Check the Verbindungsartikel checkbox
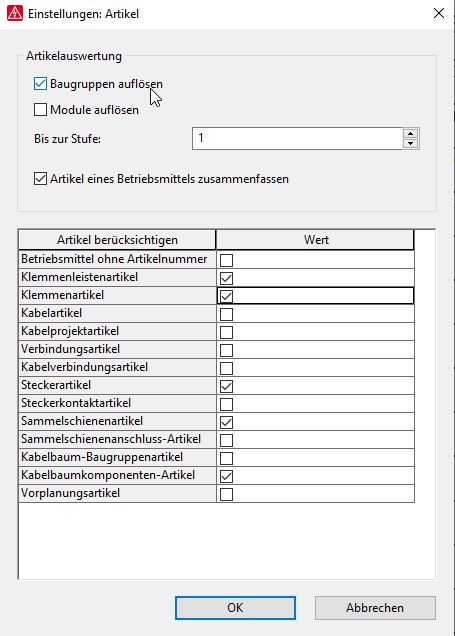The image size is (455, 636). click(x=226, y=350)
